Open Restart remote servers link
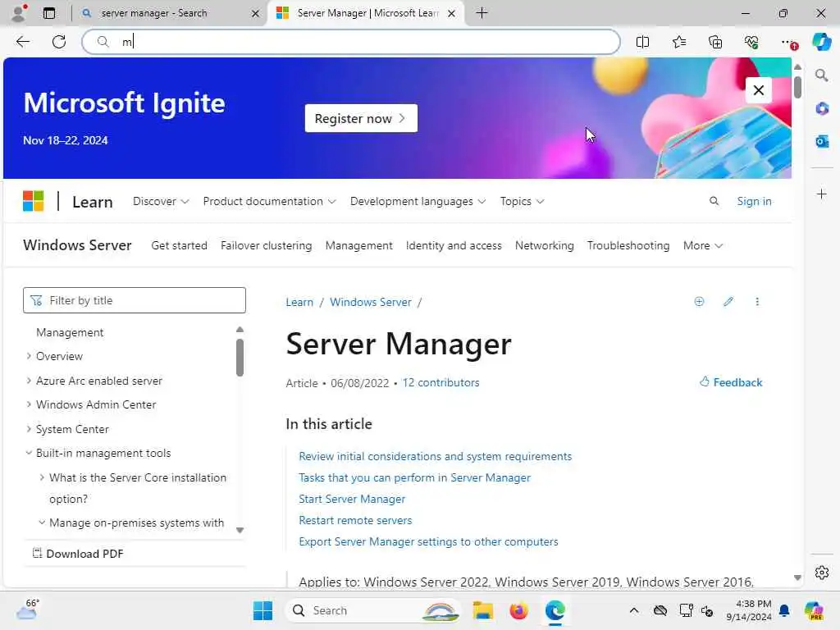This screenshot has height=630, width=840. [355, 520]
